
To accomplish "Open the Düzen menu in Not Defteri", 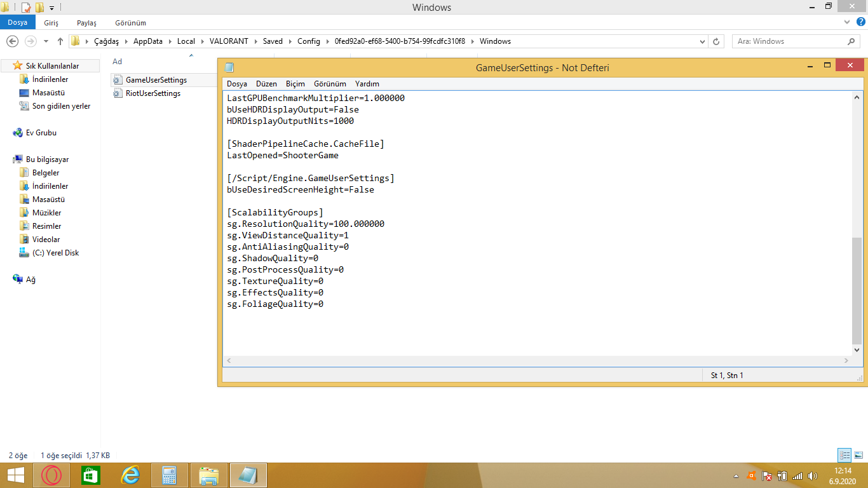I will pos(266,84).
